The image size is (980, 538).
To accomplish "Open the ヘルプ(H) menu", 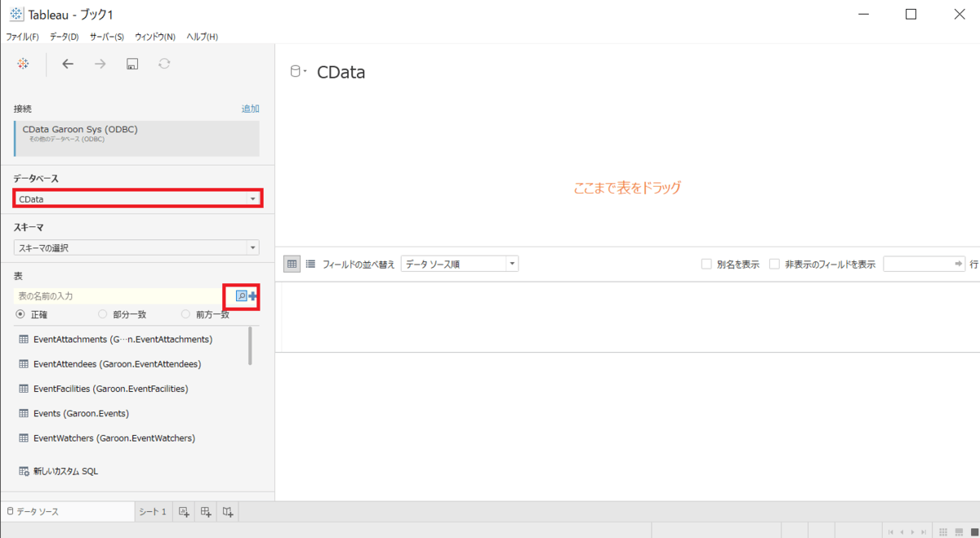I will (202, 37).
